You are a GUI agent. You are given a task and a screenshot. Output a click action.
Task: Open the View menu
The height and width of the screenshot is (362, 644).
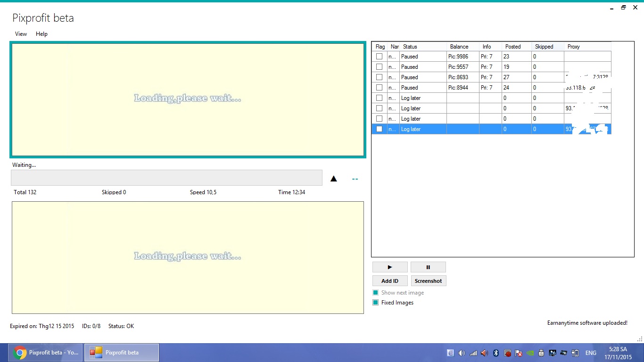pyautogui.click(x=21, y=34)
